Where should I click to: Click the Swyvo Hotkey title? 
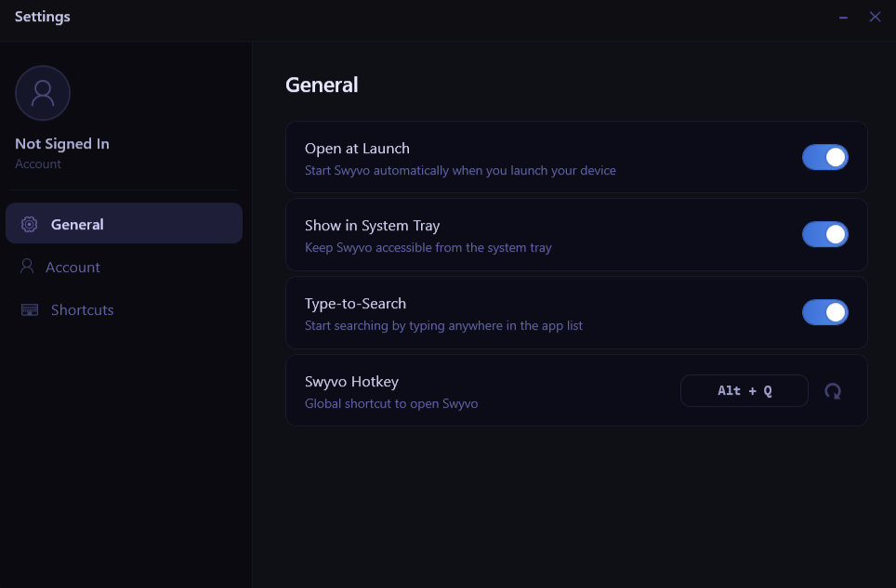(x=351, y=382)
